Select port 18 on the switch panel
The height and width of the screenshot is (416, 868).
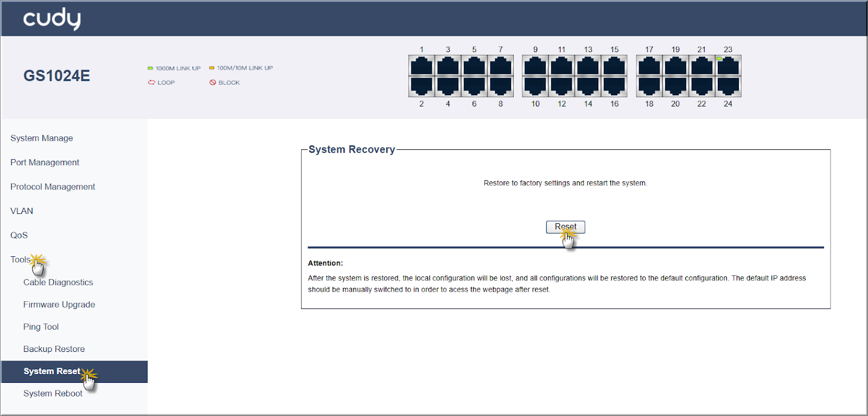click(649, 86)
